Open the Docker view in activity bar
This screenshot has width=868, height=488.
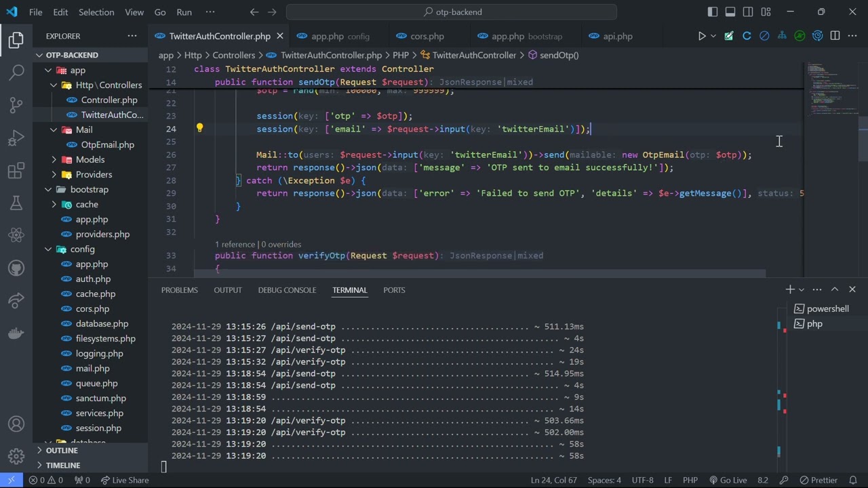16,333
